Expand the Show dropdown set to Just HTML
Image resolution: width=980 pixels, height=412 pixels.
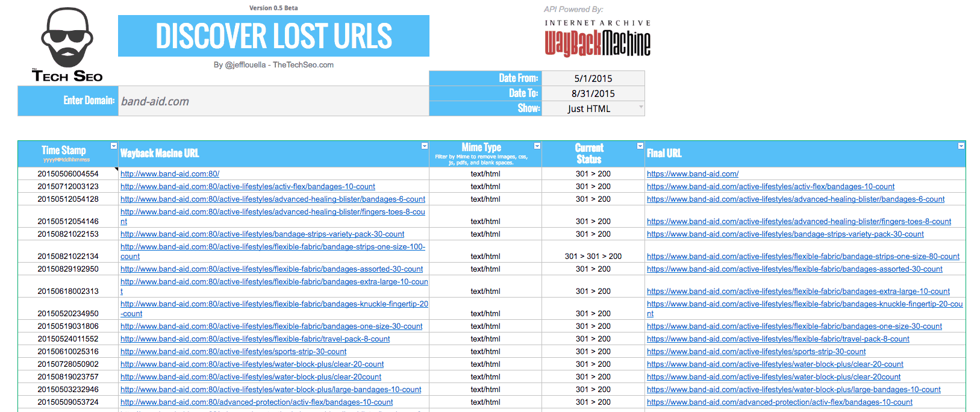[641, 107]
